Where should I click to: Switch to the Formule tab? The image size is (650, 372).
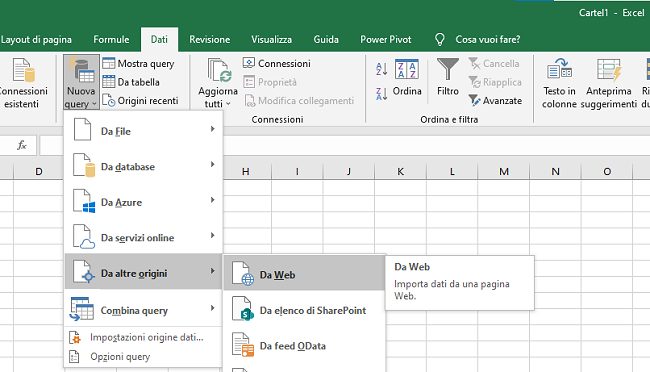(x=111, y=39)
